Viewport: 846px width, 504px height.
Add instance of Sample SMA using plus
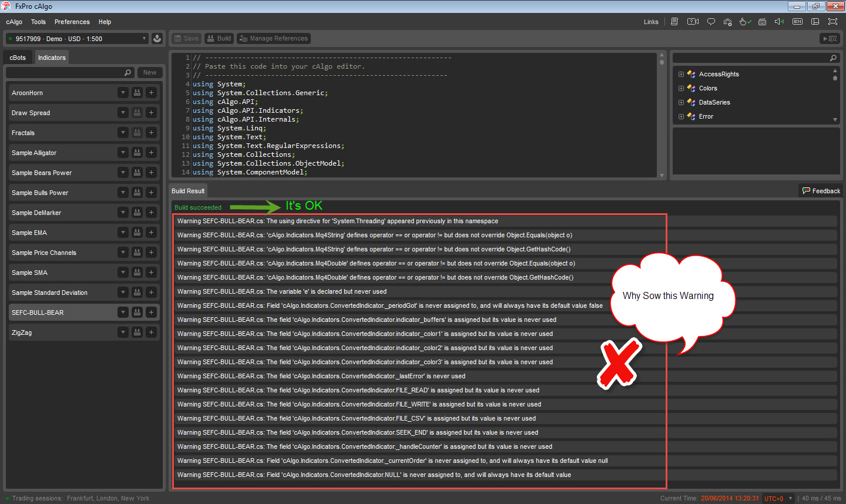tap(151, 273)
